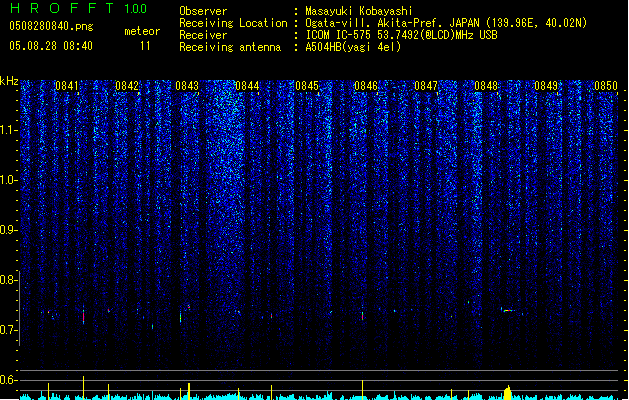The image size is (629, 400).
Task: Click the ICOM IC-575 receiver text
Action: pos(401,35)
